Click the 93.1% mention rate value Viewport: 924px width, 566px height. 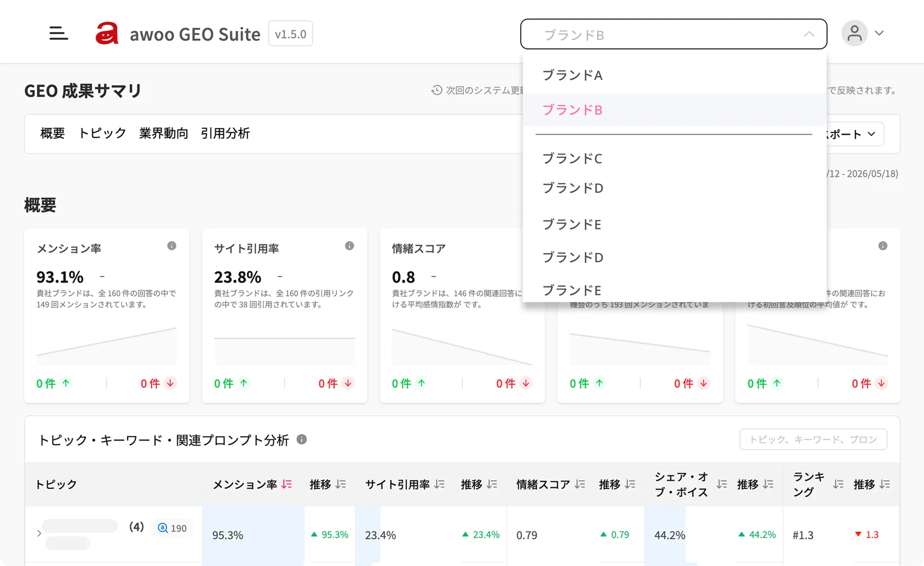pyautogui.click(x=60, y=277)
